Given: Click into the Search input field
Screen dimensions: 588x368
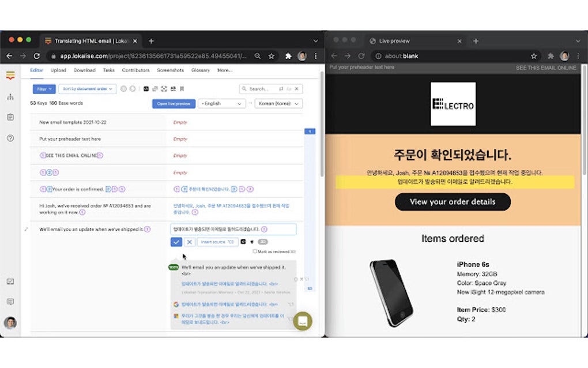Looking at the screenshot, I should (x=259, y=89).
